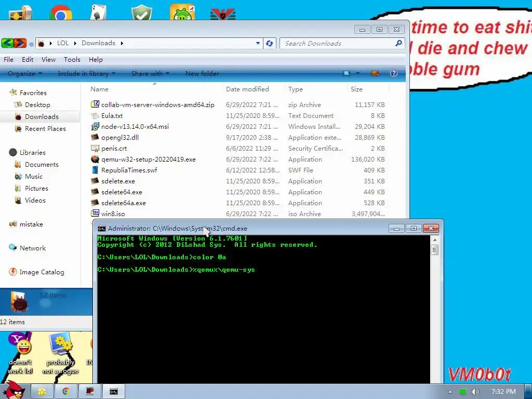Open the 'probably not a rogue' desktop icon
Viewport: 532px width, 399px height.
pos(60,353)
